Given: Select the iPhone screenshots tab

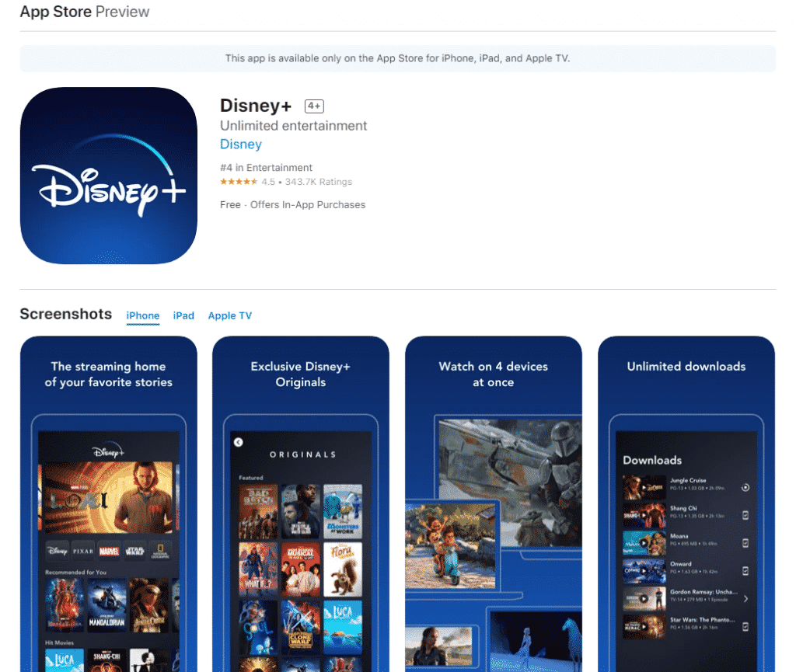Looking at the screenshot, I should click(143, 315).
